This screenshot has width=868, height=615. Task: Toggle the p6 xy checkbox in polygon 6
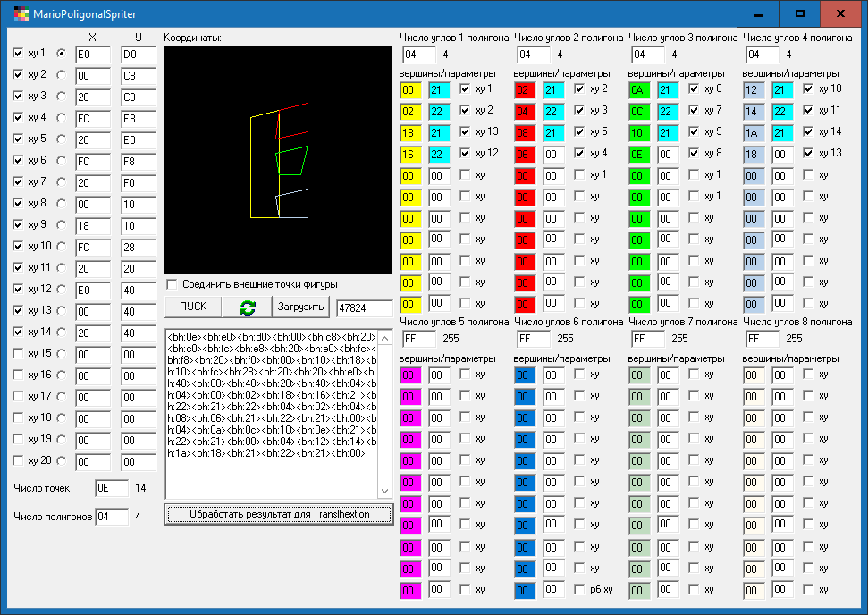[x=579, y=589]
